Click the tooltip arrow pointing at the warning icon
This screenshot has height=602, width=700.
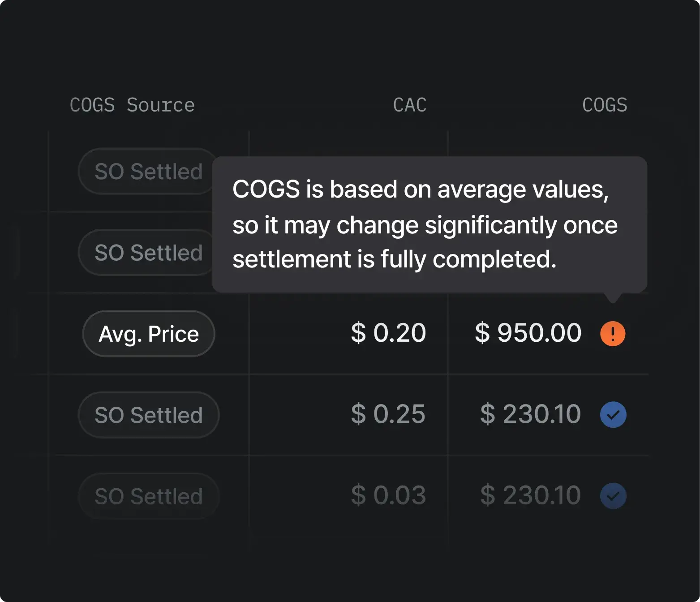tap(613, 298)
